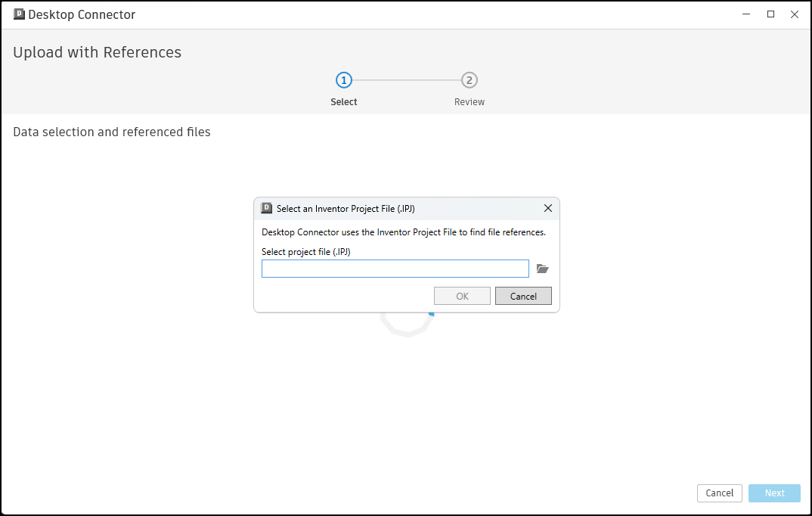
Task: Click the Next button
Action: point(774,493)
